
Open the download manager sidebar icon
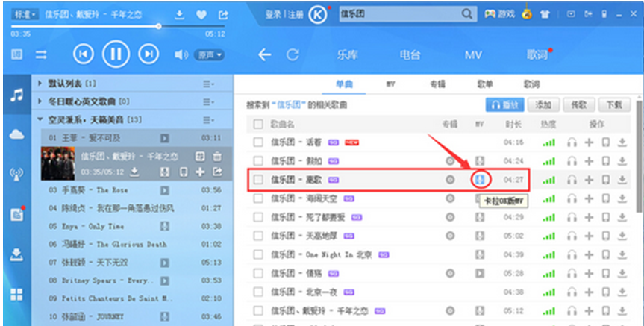point(17,254)
